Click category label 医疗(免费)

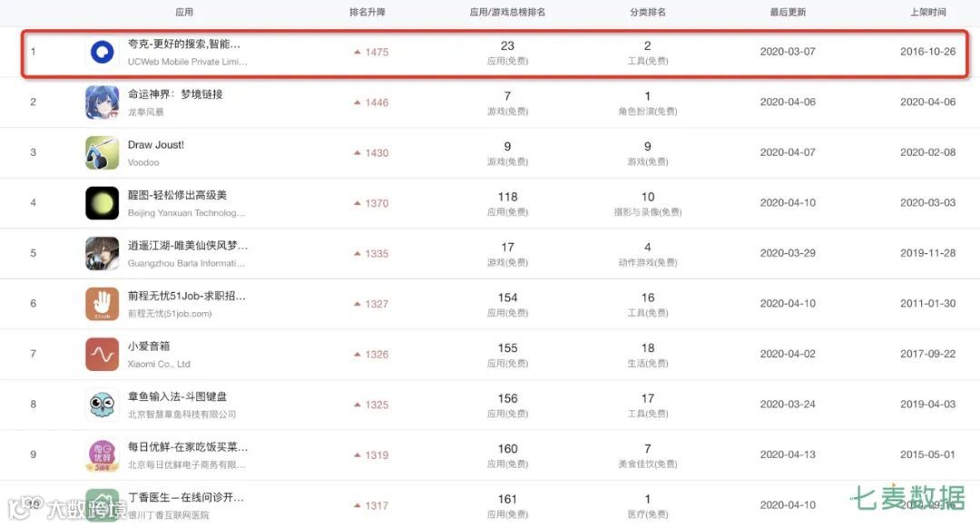[x=648, y=514]
